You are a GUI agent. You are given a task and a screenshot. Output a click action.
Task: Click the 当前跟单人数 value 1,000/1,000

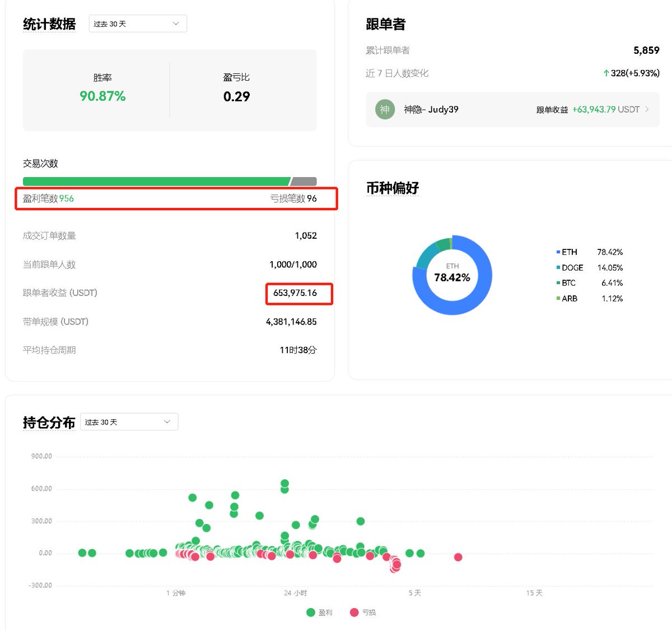(x=293, y=265)
